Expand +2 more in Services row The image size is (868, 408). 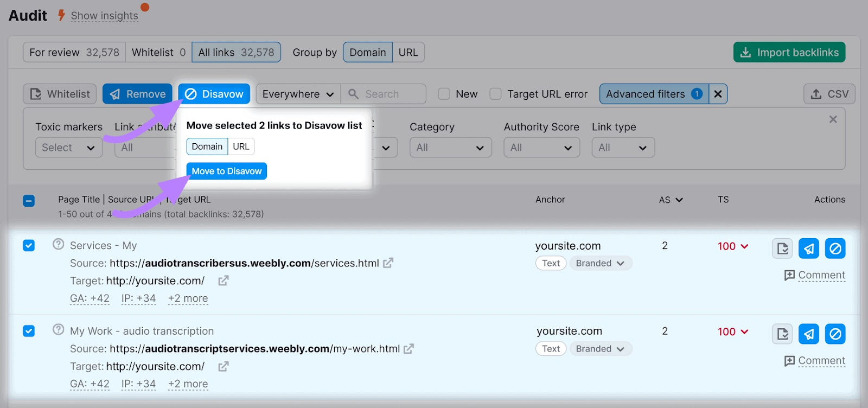pyautogui.click(x=188, y=298)
